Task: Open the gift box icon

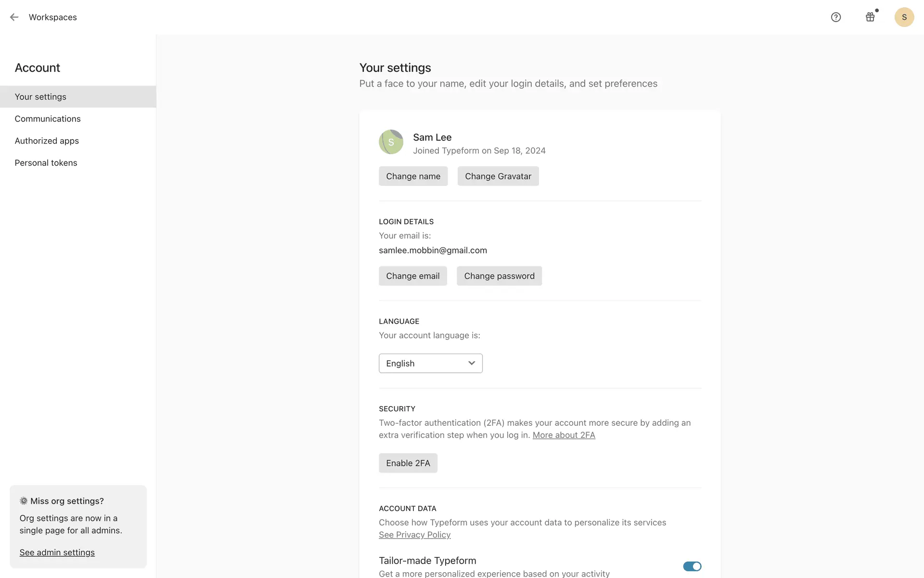Action: [x=870, y=17]
